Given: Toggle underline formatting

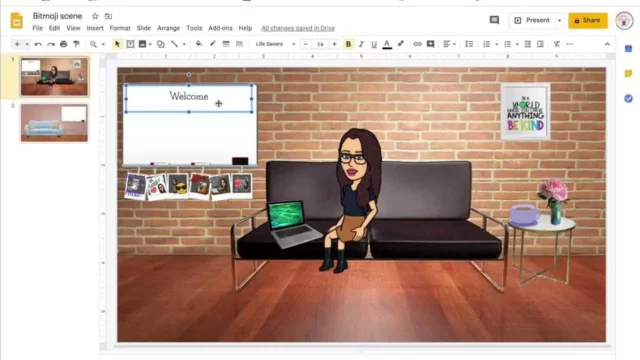Looking at the screenshot, I should (374, 44).
